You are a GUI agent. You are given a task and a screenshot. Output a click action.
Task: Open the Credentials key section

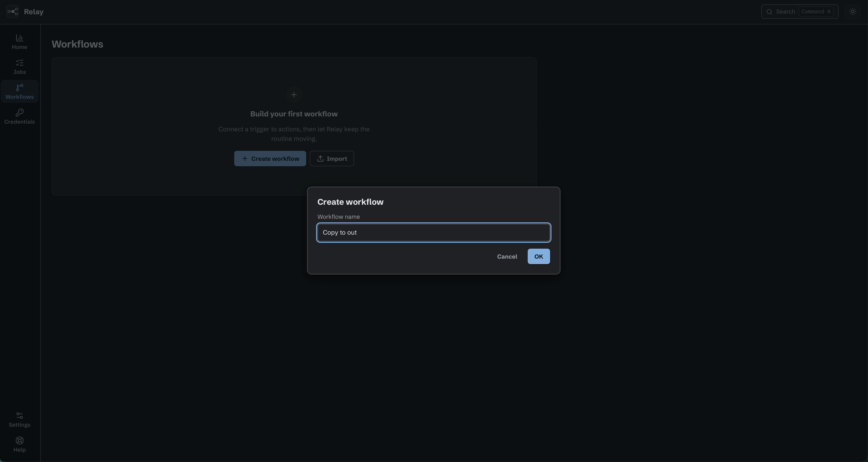click(x=19, y=116)
